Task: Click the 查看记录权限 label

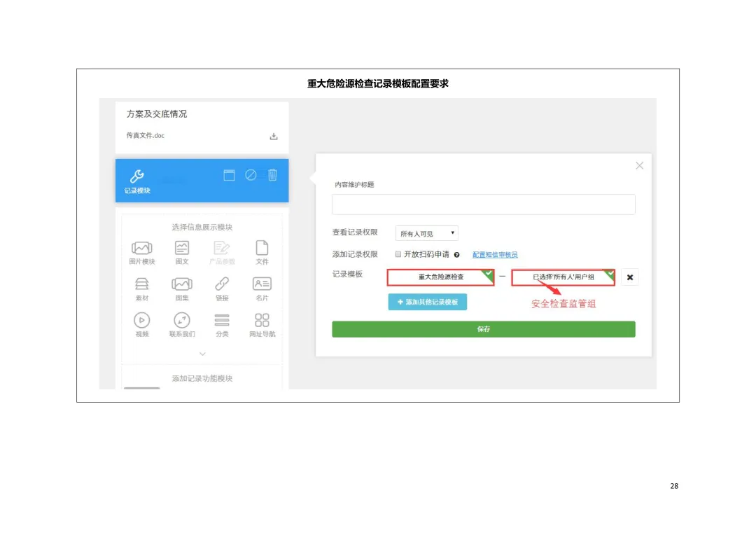Action: click(x=355, y=232)
